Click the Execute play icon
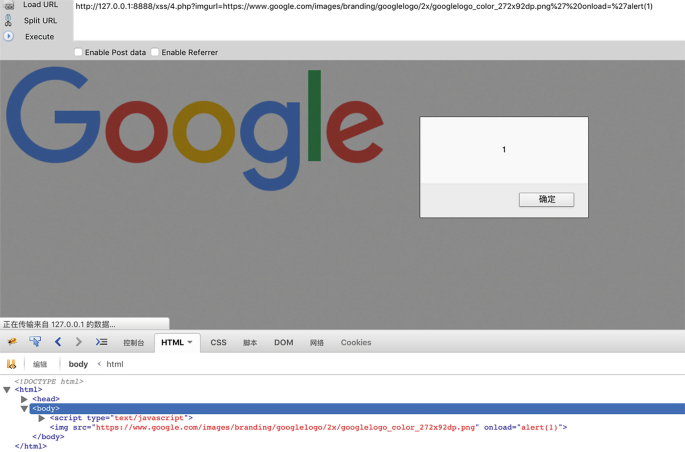The height and width of the screenshot is (452, 685). coord(8,36)
